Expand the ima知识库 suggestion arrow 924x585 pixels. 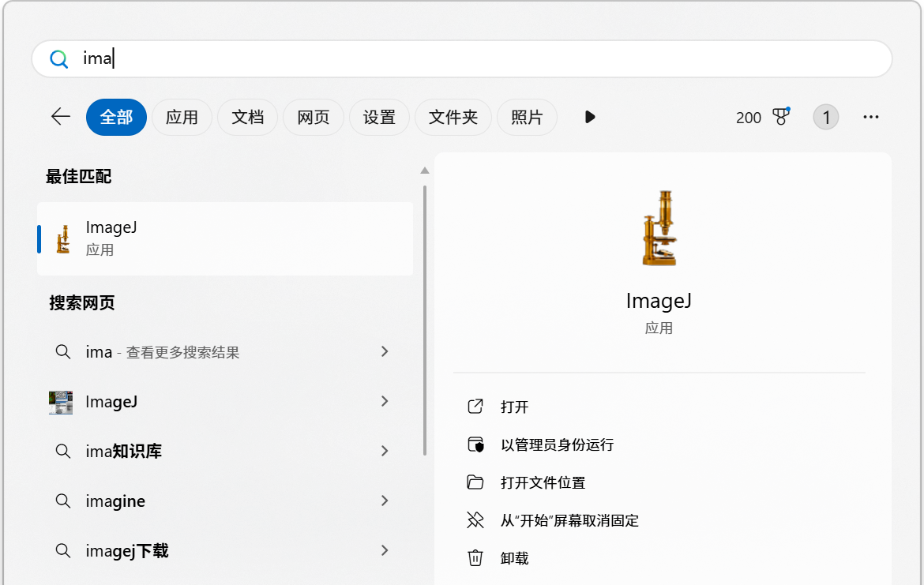[385, 451]
